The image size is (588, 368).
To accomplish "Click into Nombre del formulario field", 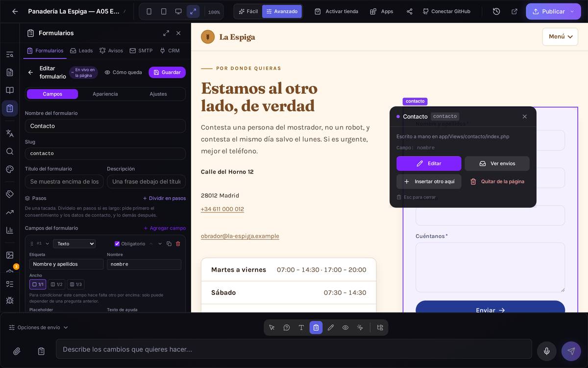I will click(105, 126).
